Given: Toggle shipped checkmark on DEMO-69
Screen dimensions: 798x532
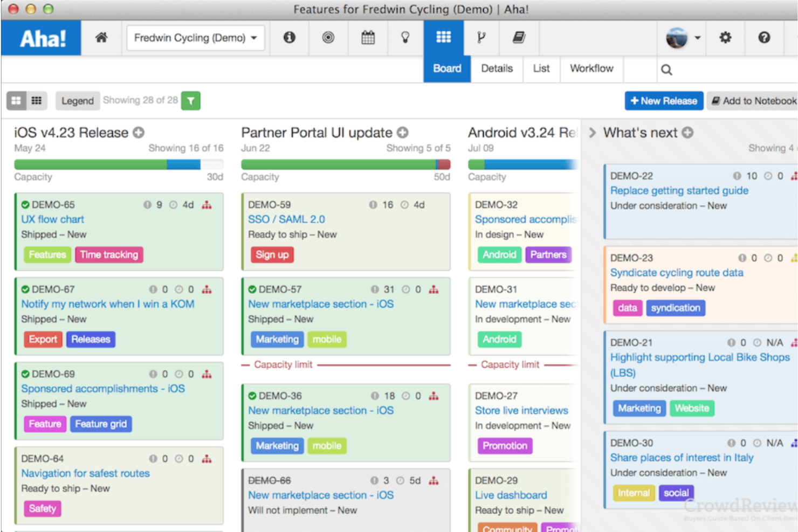Looking at the screenshot, I should coord(25,374).
